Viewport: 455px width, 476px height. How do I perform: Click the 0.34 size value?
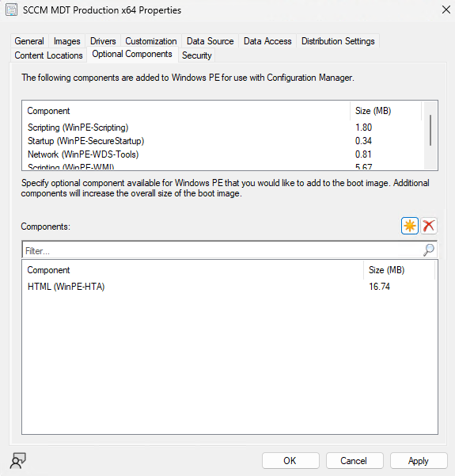click(x=363, y=141)
